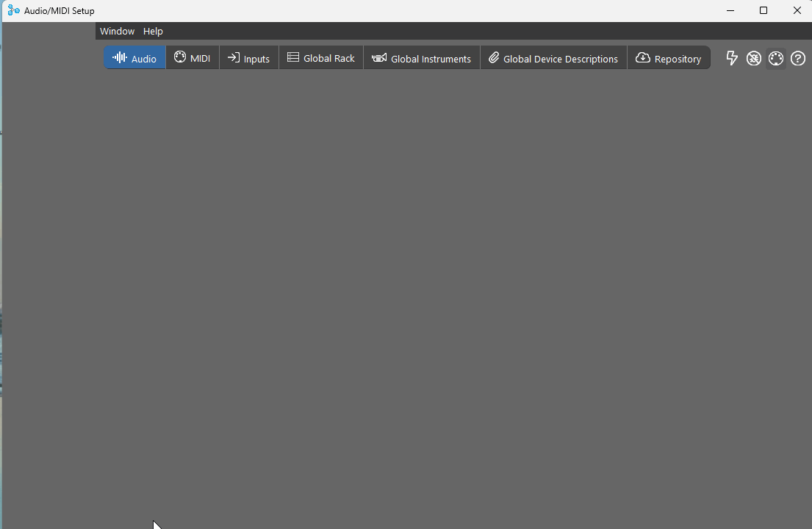Open the Repository tab
Image resolution: width=812 pixels, height=529 pixels.
[x=669, y=58]
